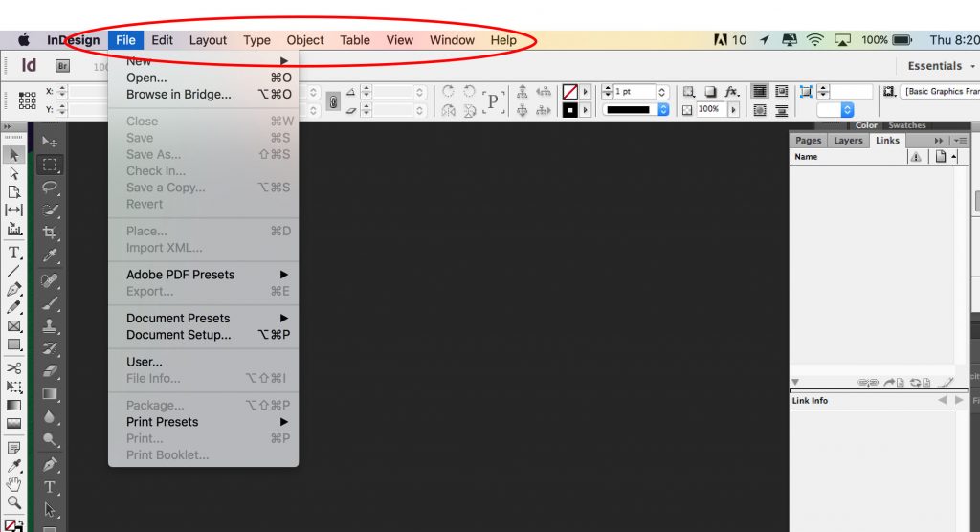
Task: Select the Crop tool in dark toolbar
Action: point(50,233)
